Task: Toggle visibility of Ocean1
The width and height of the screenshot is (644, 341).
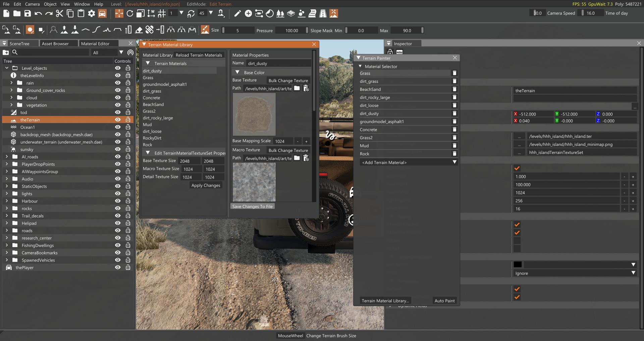Action: click(118, 127)
